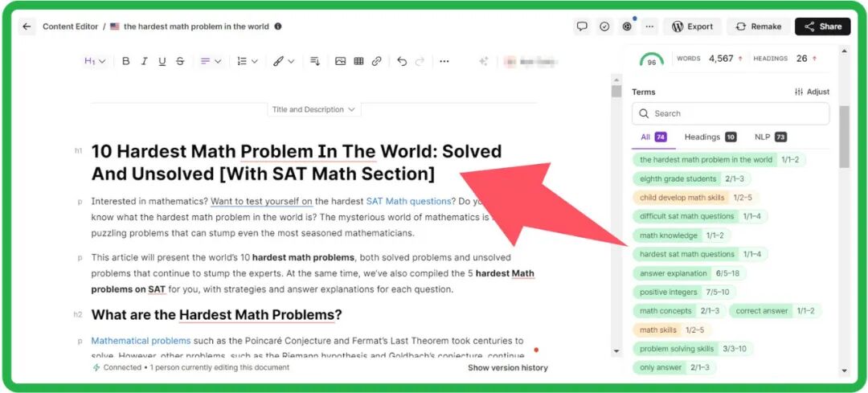Toggle bold formatting in the toolbar
The image size is (868, 393).
[x=126, y=61]
